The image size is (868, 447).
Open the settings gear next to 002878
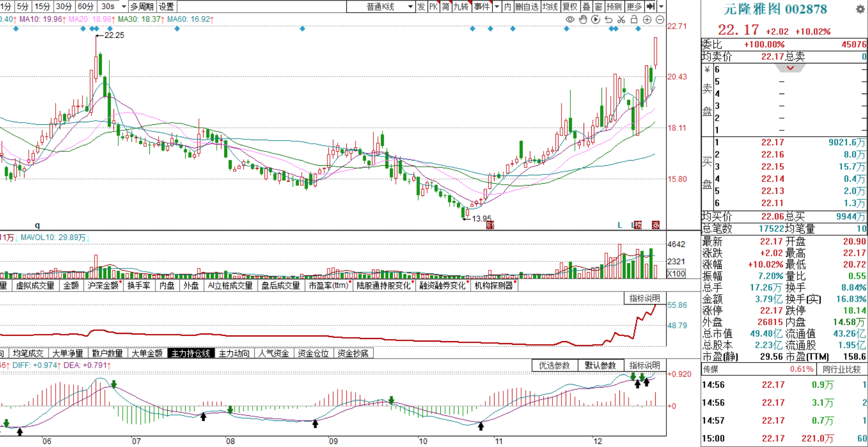860,9
